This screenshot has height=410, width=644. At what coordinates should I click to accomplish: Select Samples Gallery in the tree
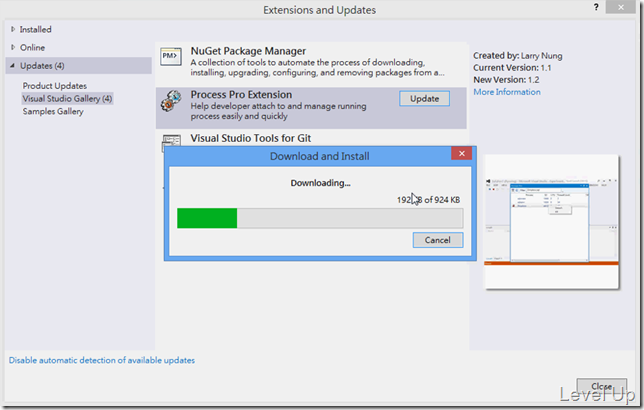click(53, 111)
